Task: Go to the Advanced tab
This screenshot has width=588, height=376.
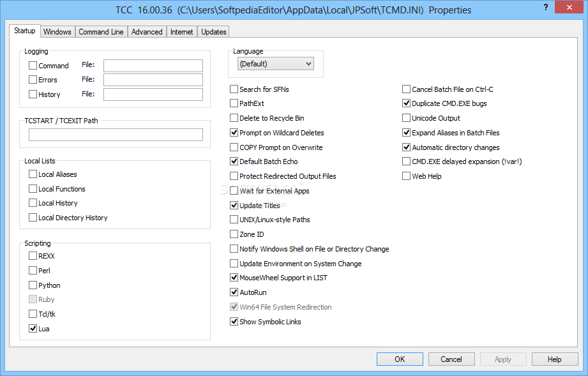Action: [x=147, y=32]
